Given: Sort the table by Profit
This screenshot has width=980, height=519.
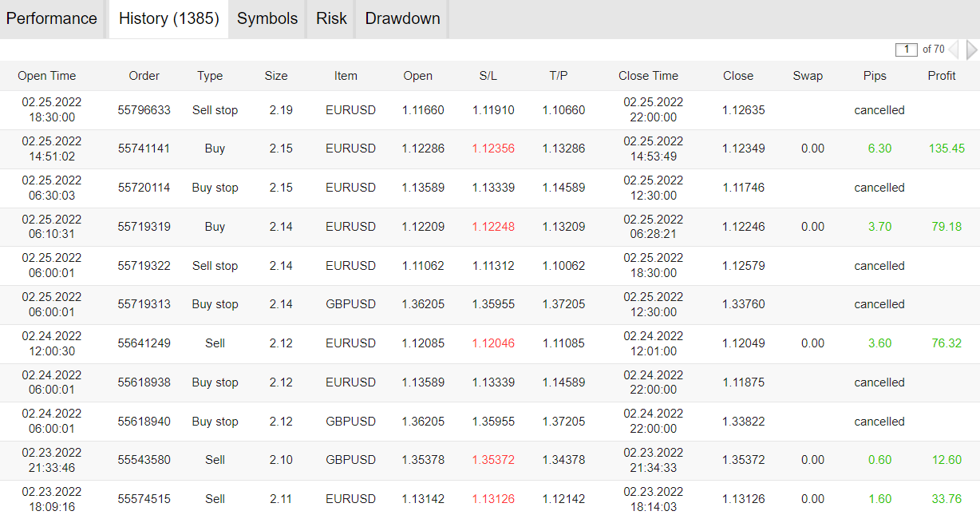Looking at the screenshot, I should (941, 75).
